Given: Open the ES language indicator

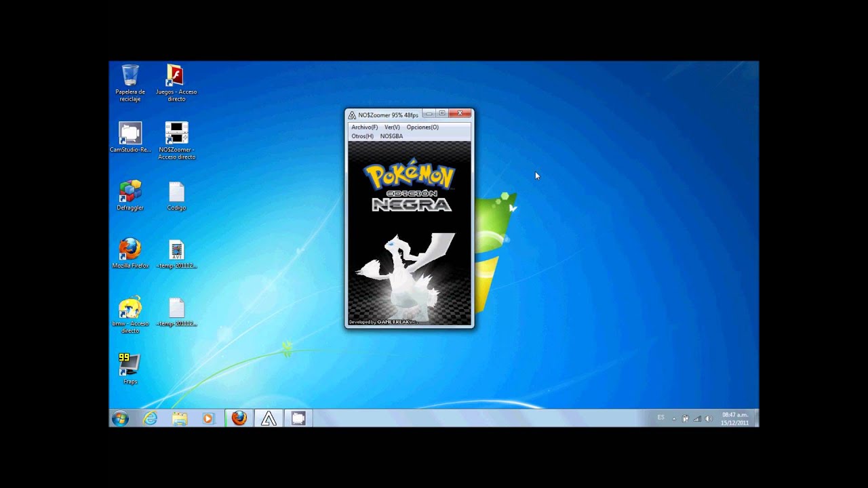Looking at the screenshot, I should [x=660, y=418].
